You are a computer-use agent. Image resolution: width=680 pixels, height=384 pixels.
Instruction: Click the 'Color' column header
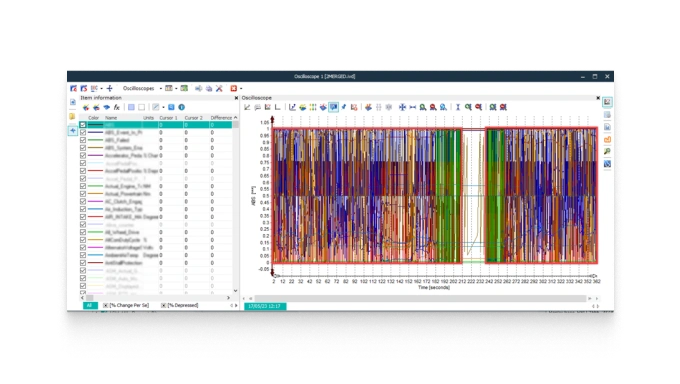coord(93,118)
